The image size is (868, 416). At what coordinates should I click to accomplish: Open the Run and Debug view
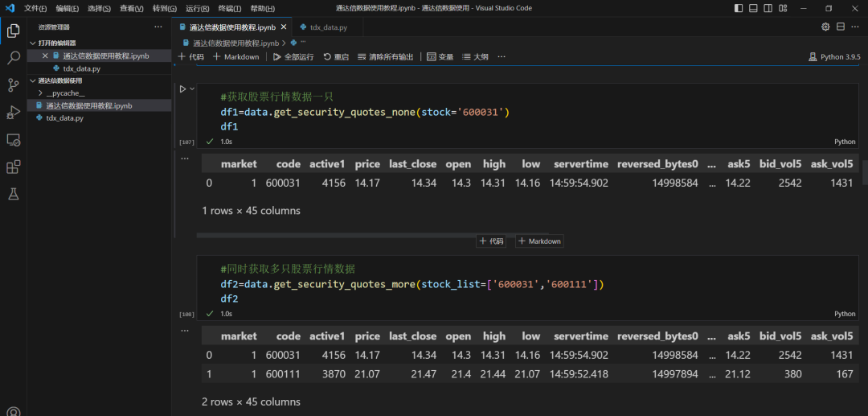click(x=14, y=113)
